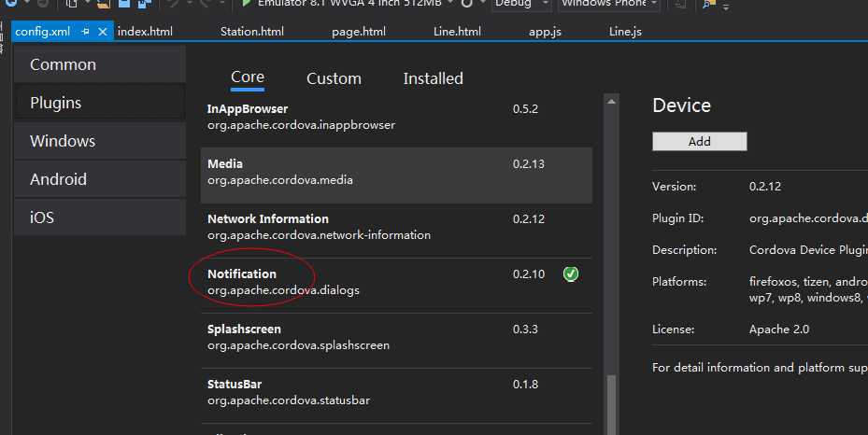The image size is (868, 435).
Task: Pin the config.xml tab
Action: (x=85, y=31)
